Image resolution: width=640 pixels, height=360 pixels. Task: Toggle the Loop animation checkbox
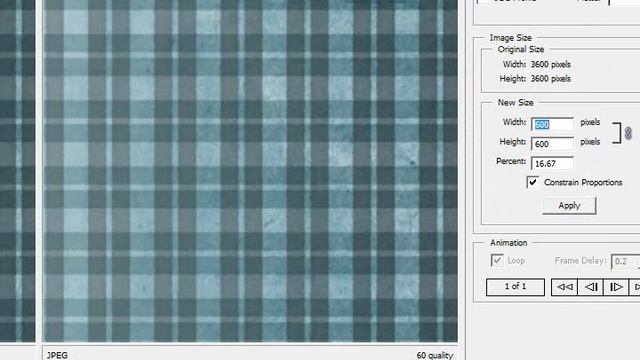[497, 260]
